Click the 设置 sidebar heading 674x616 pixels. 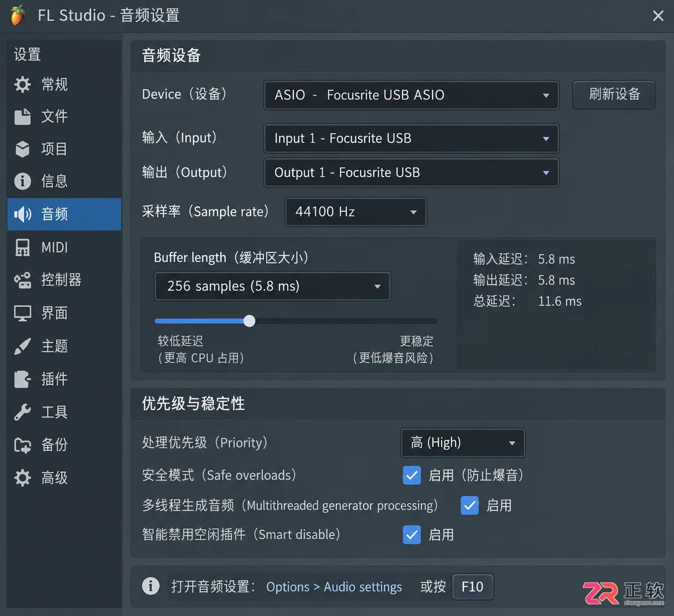[27, 54]
